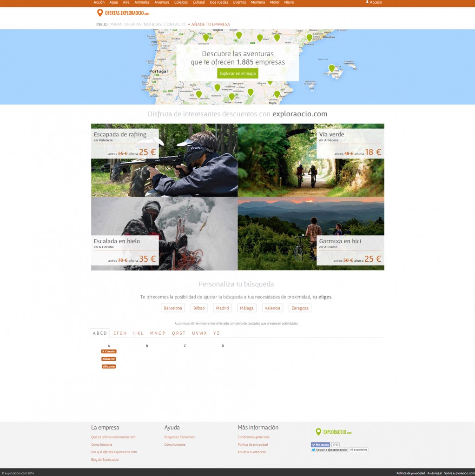Click the user icon beside Acceso
This screenshot has width=475, height=476.
click(367, 2)
